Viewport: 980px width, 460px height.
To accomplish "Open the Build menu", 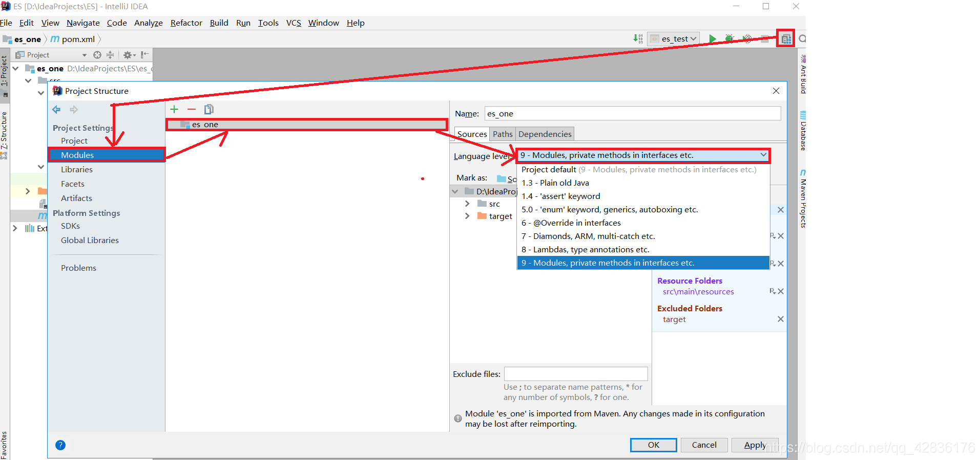I will click(x=219, y=23).
